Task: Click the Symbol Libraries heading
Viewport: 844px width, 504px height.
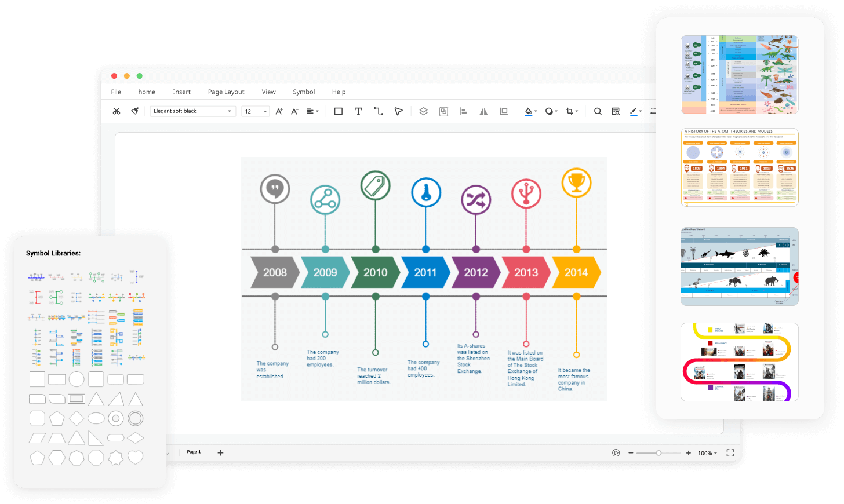Action: click(53, 253)
